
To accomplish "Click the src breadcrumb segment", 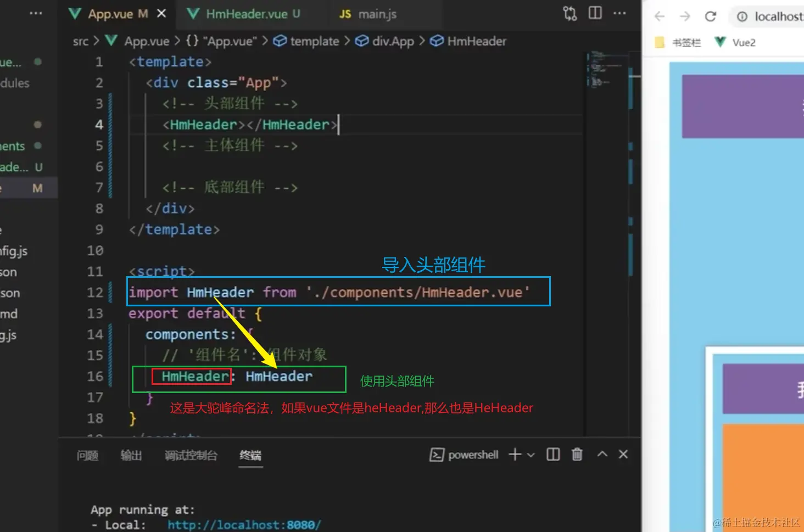I will 80,41.
